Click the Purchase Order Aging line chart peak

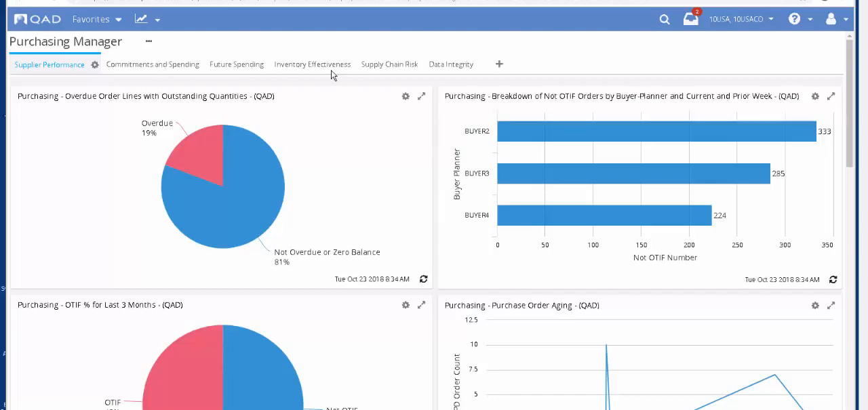point(606,345)
